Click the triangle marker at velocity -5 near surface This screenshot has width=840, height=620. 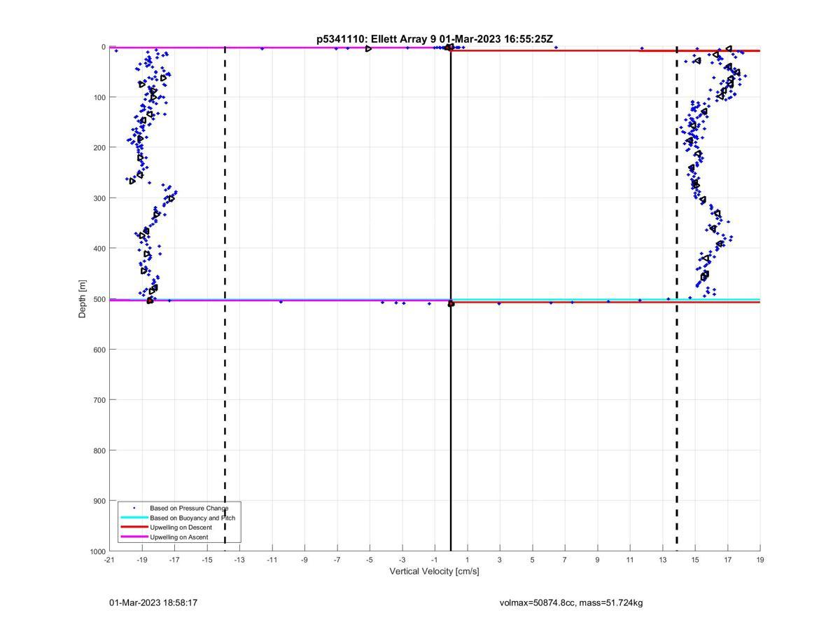point(368,48)
